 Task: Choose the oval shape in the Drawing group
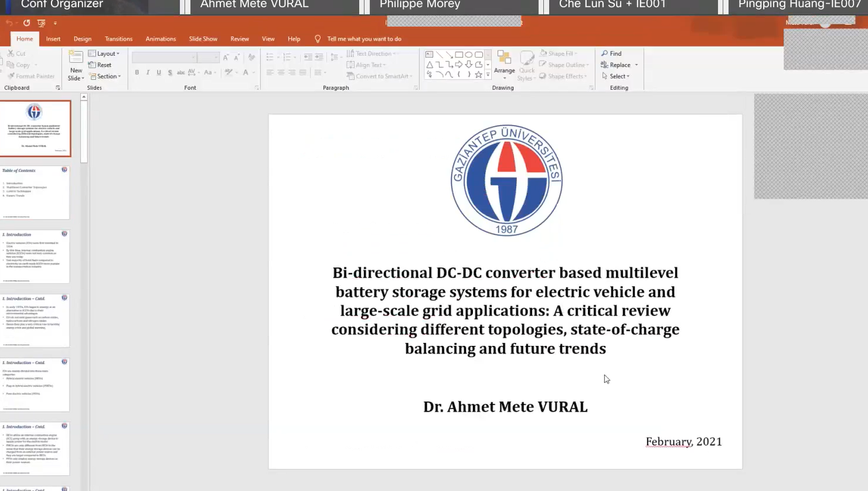(469, 55)
